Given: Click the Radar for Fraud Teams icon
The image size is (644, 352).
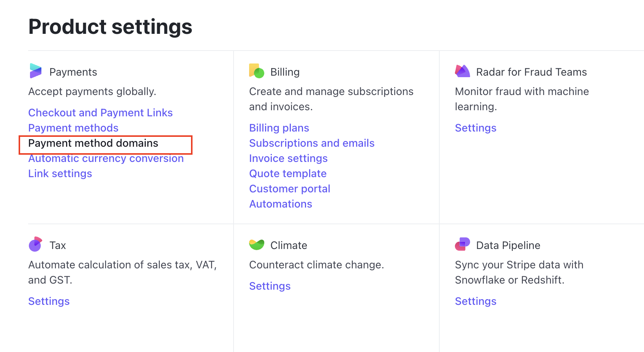Looking at the screenshot, I should pyautogui.click(x=462, y=71).
